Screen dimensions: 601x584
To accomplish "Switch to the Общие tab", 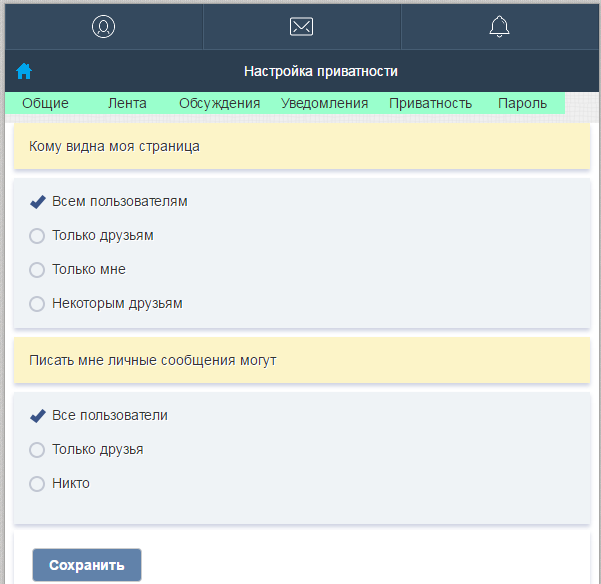I will (45, 103).
